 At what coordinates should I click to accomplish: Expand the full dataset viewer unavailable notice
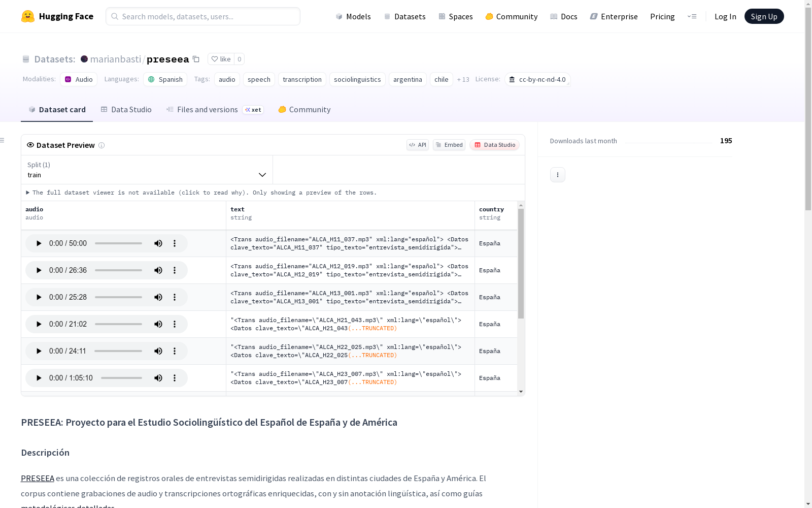[x=201, y=193]
